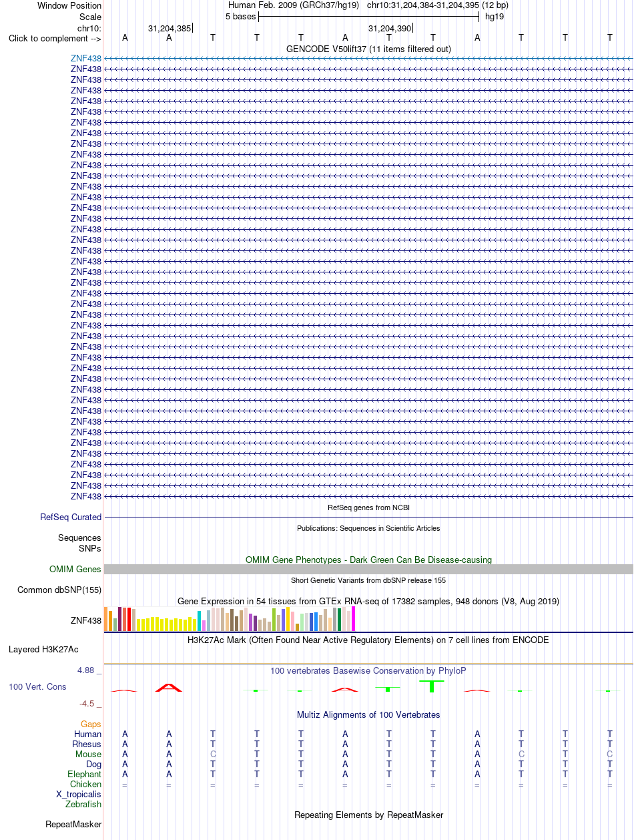Click the -4.5 PhyloP lower limit value

[x=90, y=703]
